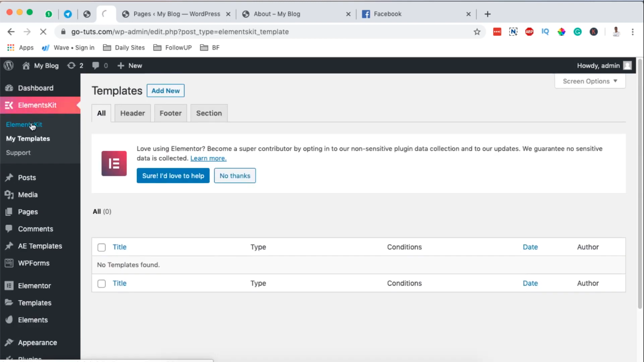Expand the Screen Options dropdown

pos(590,81)
